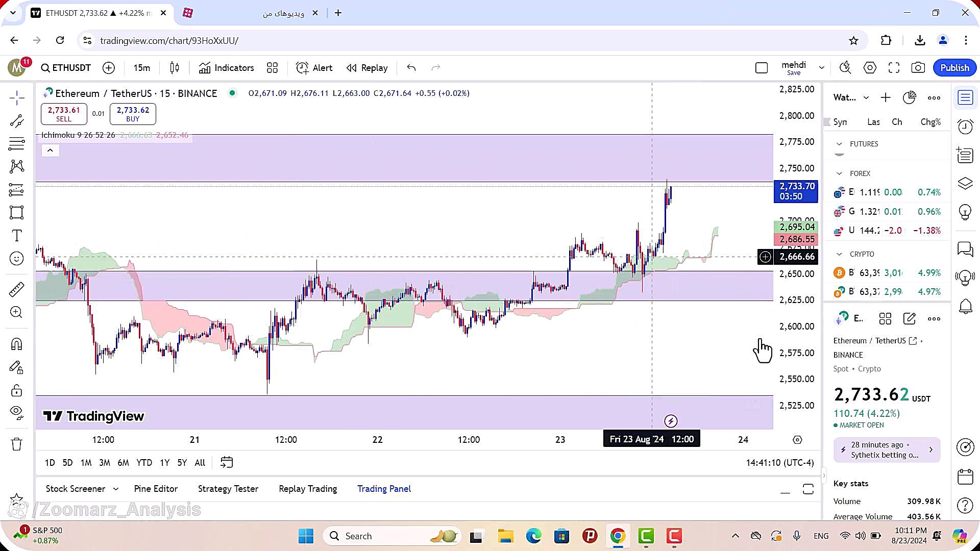Open the Fibonacci tools group

pos(16,144)
